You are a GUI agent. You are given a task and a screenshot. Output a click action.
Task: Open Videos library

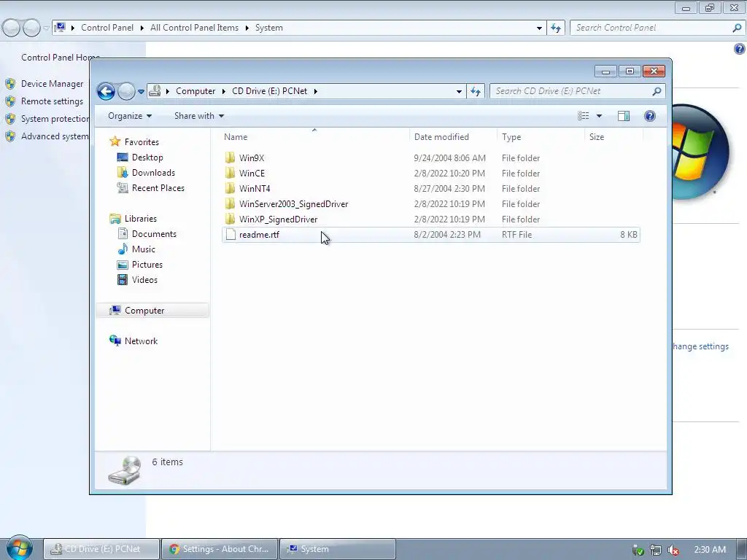point(144,279)
